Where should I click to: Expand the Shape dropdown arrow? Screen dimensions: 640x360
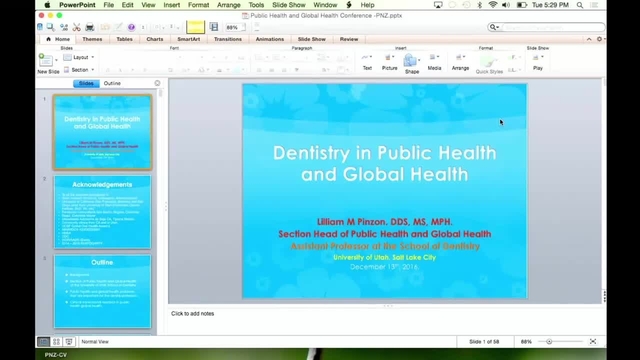pos(419,60)
